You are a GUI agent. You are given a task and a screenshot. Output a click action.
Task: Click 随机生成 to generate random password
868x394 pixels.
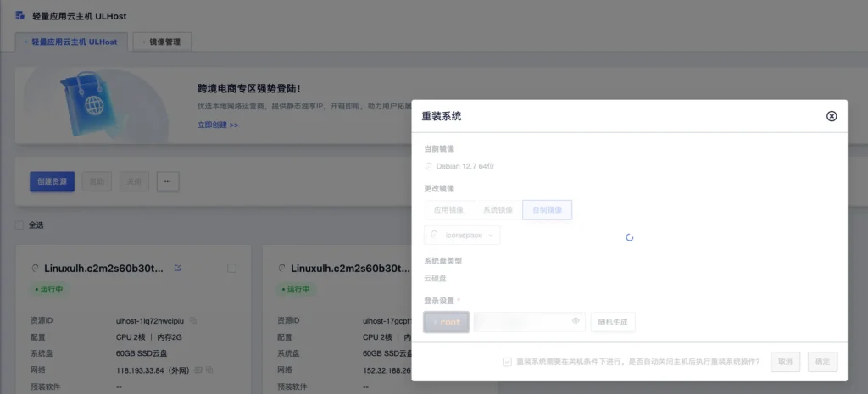point(612,322)
